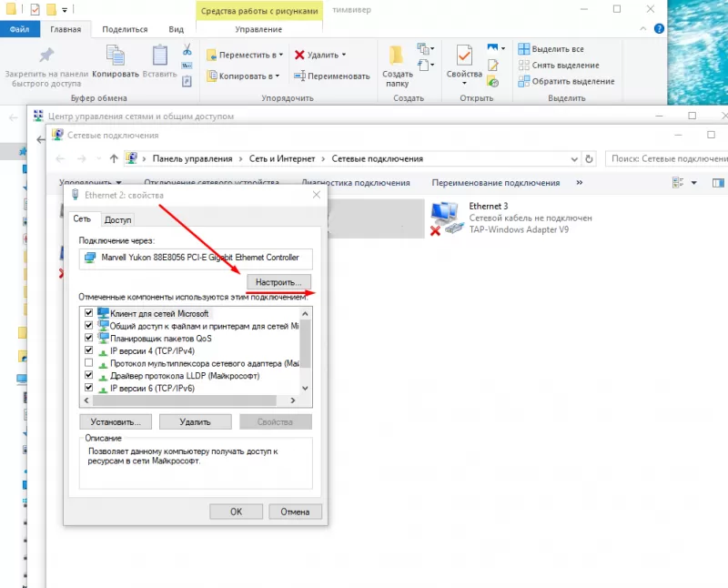
Task: Click the Ethernet 3 adapter icon
Action: (x=447, y=218)
